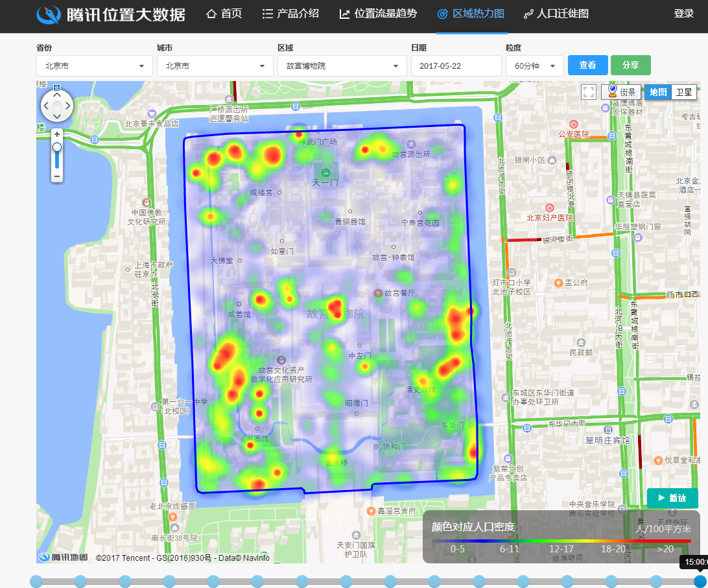Click the map zoom slider handle
708x588 pixels.
click(x=57, y=147)
